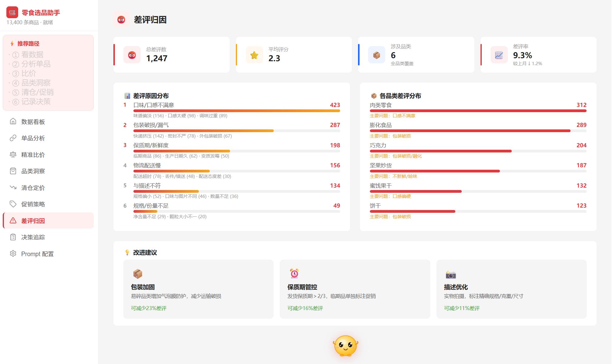The image size is (613, 364).
Task: Click recommended step ③ 比价
Action: tap(24, 73)
